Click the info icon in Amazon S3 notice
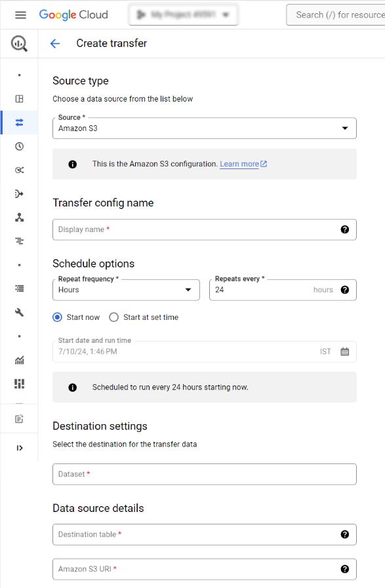This screenshot has height=588, width=385. point(72,165)
